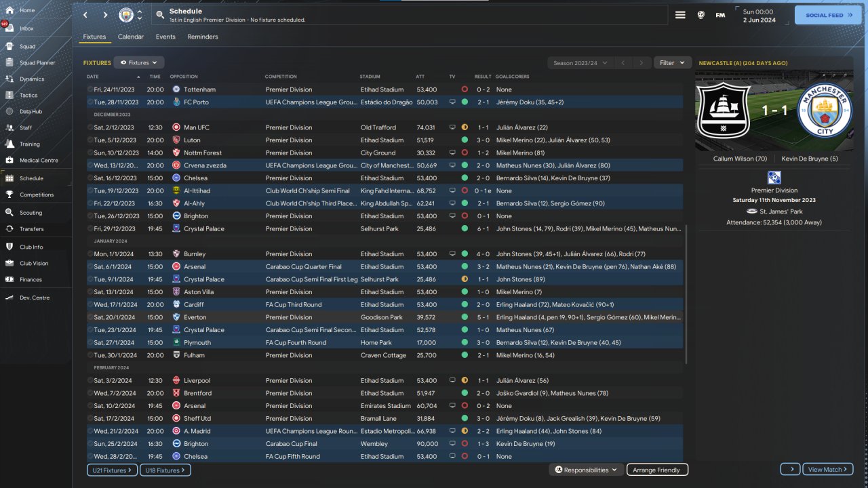Open the Season 2023/24 dropdown

point(580,63)
